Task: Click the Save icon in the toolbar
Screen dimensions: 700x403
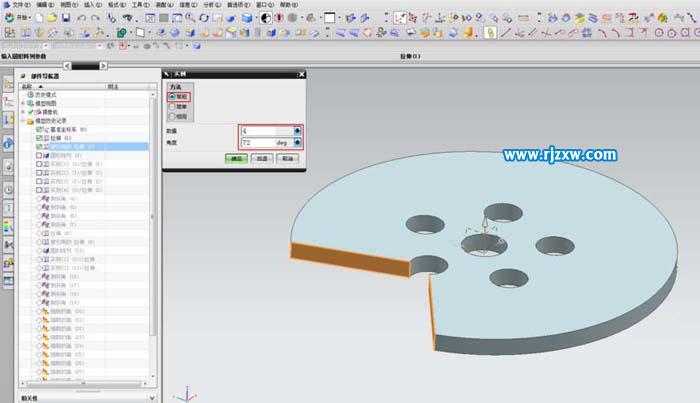Action: [67, 18]
